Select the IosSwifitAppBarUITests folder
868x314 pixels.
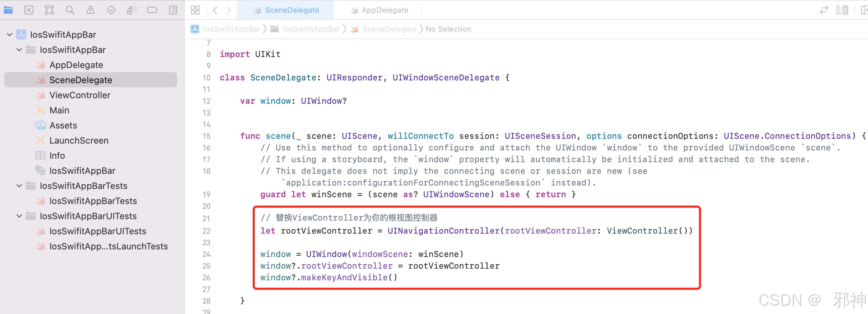click(91, 216)
